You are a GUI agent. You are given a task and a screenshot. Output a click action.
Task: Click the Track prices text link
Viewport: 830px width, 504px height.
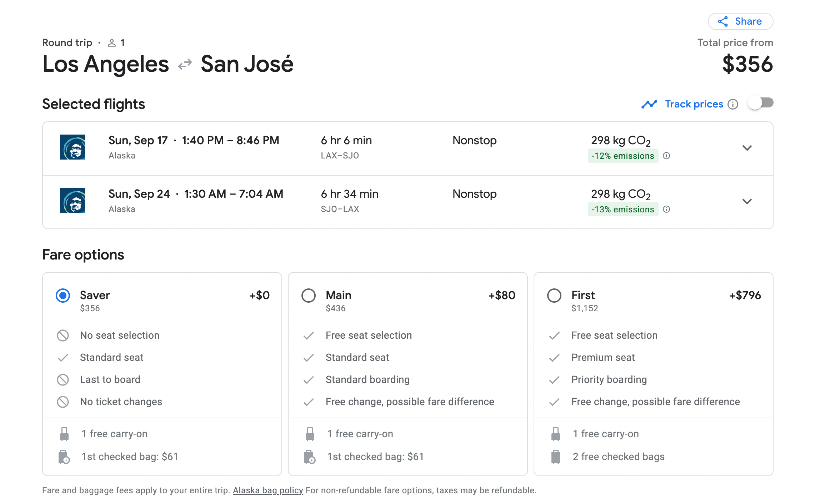click(694, 104)
